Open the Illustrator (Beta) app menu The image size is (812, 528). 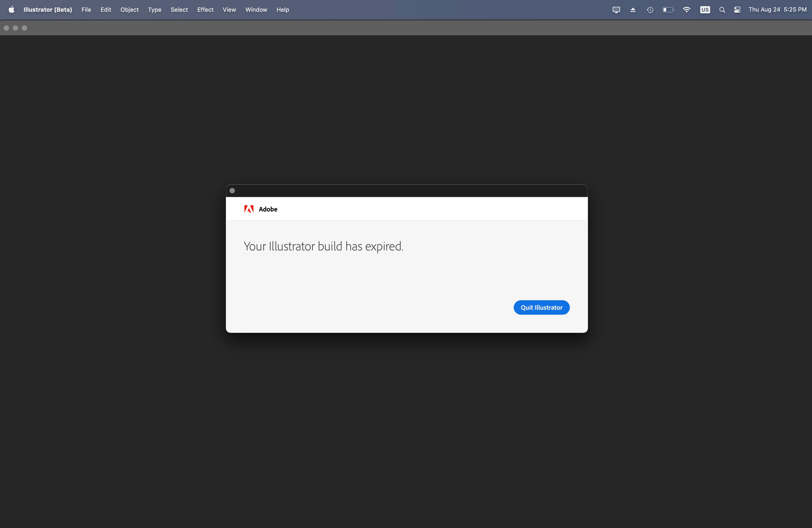(x=48, y=10)
